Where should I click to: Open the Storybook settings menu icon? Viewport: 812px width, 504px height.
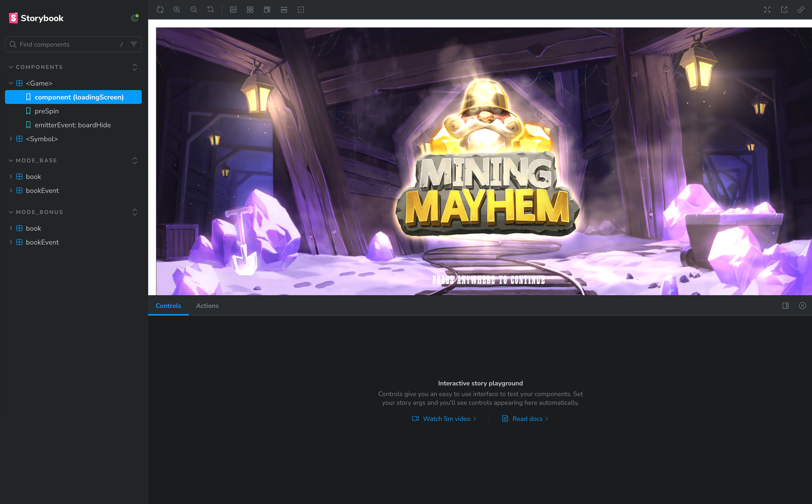(x=134, y=18)
